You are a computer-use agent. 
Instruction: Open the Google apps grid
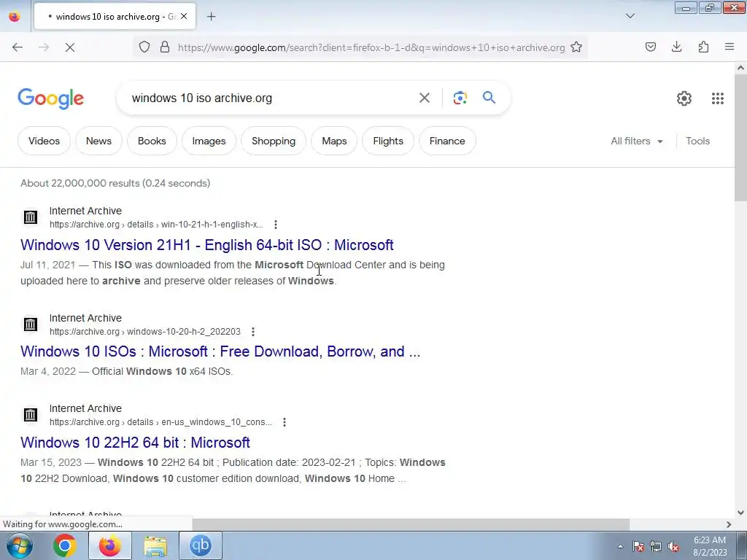click(x=718, y=98)
